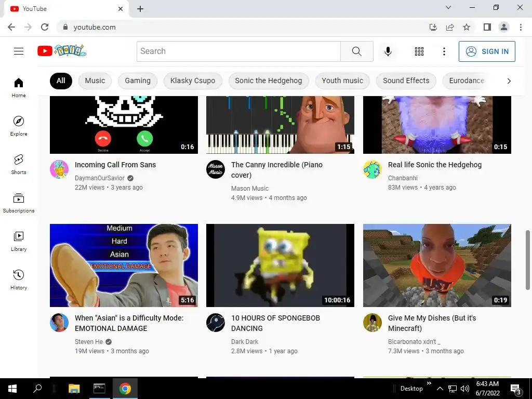Open the Windows Start menu
This screenshot has width=532, height=399.
coord(12,389)
